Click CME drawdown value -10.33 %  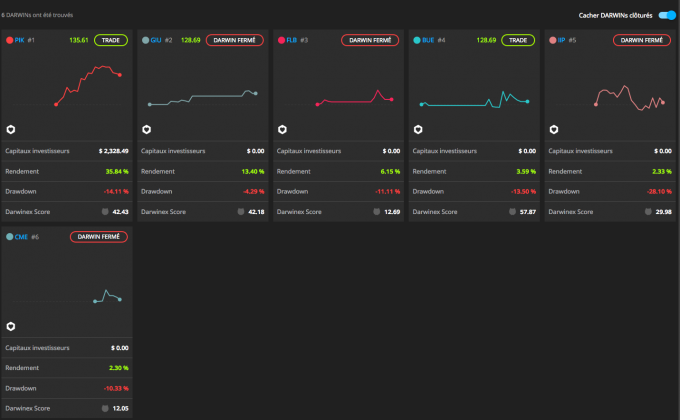coord(116,388)
